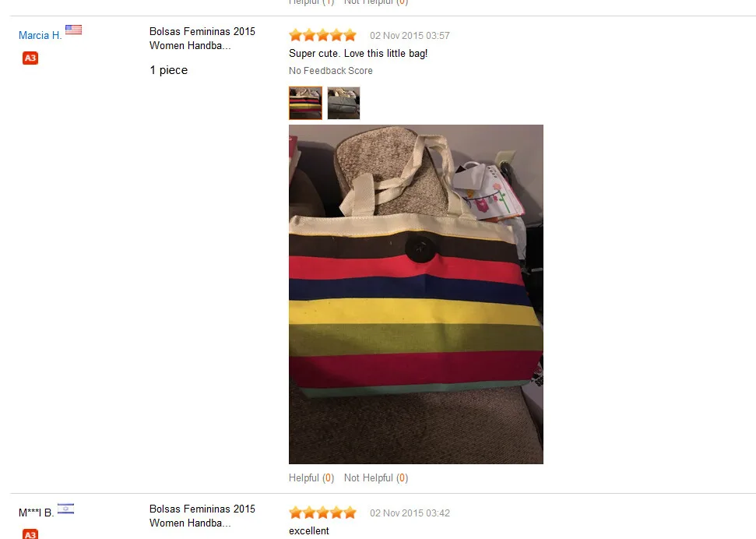Click the M***l B. reviewer name
756x539 pixels.
(36, 513)
